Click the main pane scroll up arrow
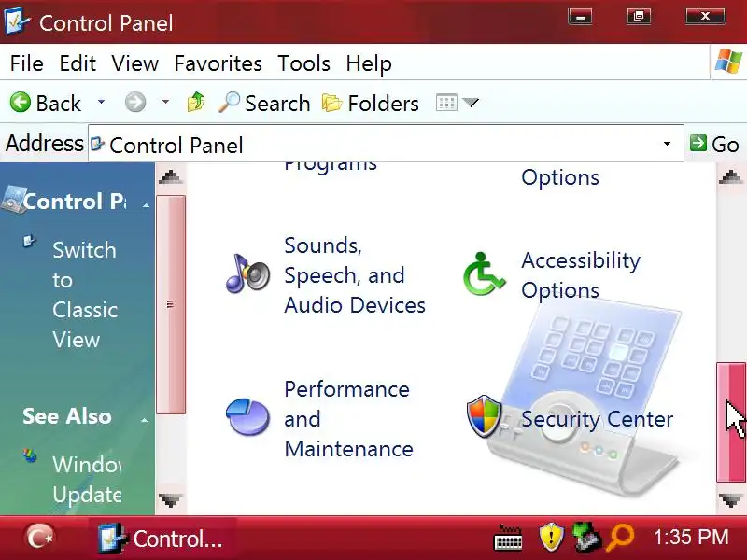 [731, 176]
